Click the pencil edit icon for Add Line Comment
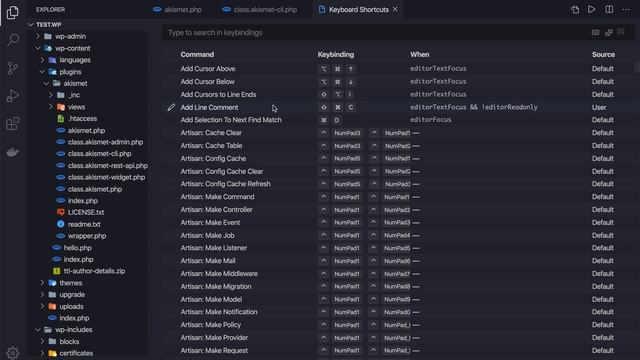Image resolution: width=640 pixels, height=360 pixels. tap(171, 107)
